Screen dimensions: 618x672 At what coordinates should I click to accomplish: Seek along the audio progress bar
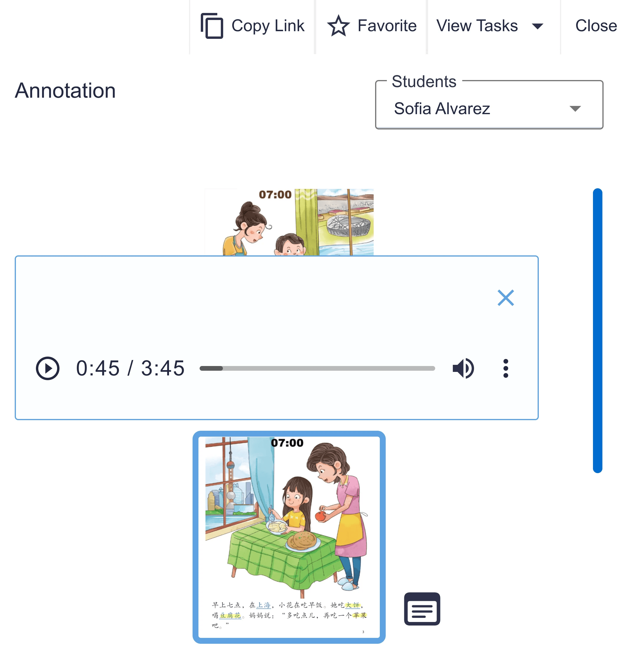click(317, 368)
